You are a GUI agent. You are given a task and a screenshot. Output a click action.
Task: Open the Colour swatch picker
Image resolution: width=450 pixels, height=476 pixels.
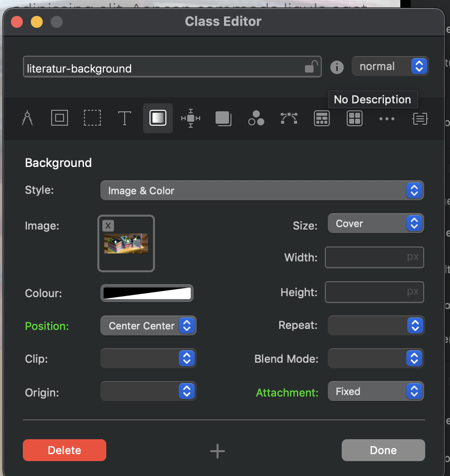pos(147,293)
